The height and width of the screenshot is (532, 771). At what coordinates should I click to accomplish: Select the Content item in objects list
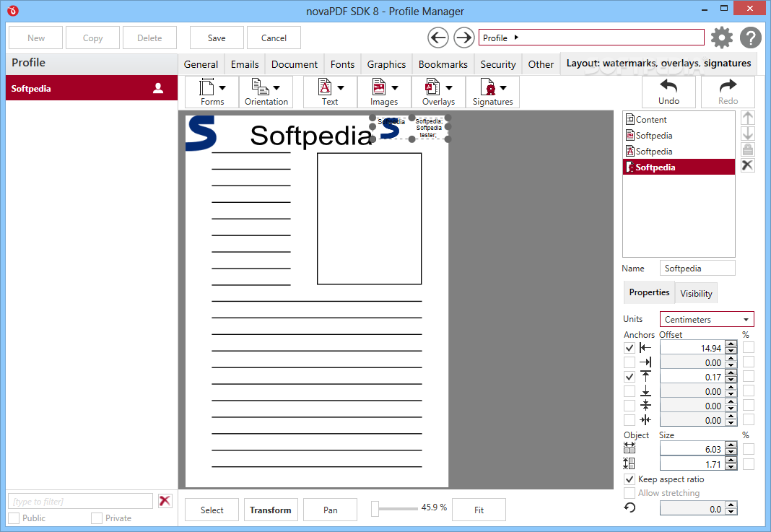(x=679, y=120)
